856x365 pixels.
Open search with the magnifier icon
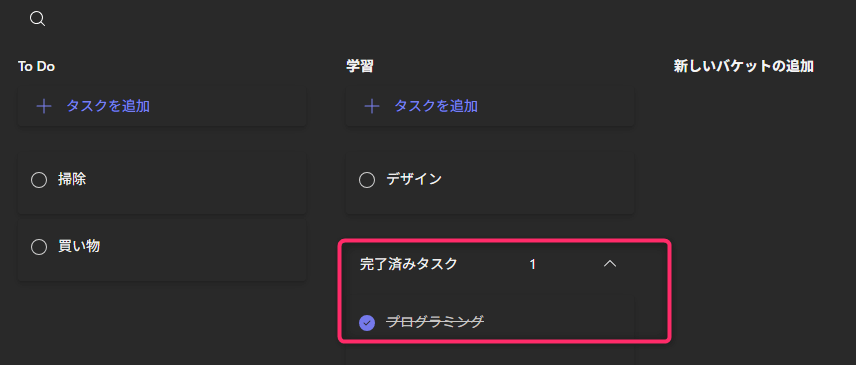tap(37, 20)
